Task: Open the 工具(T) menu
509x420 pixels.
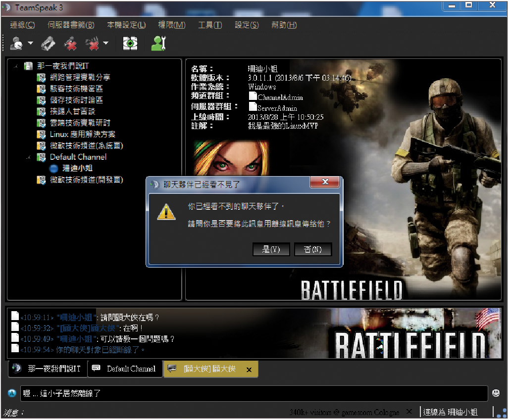Action: pos(210,25)
